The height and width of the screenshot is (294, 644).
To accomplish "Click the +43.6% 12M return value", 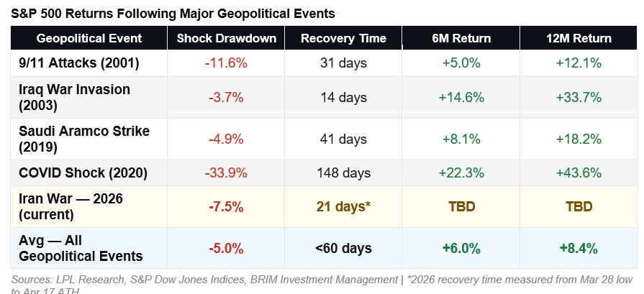I will [579, 173].
